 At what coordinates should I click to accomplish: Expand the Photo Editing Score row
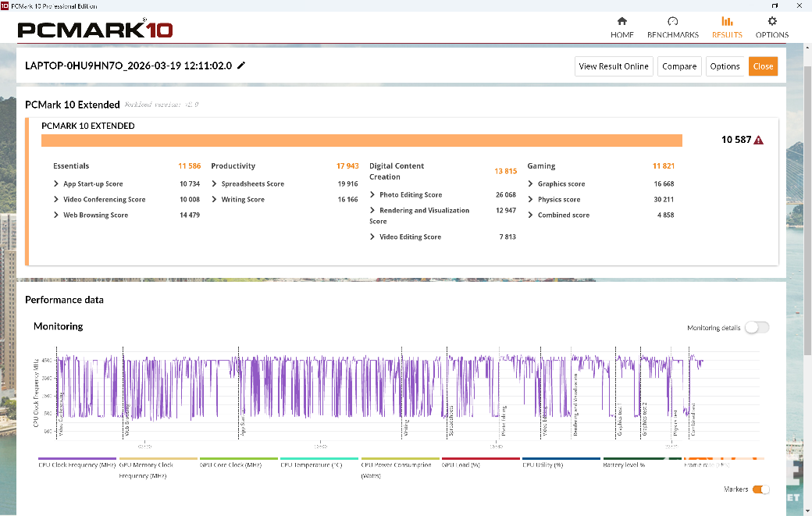tap(372, 195)
